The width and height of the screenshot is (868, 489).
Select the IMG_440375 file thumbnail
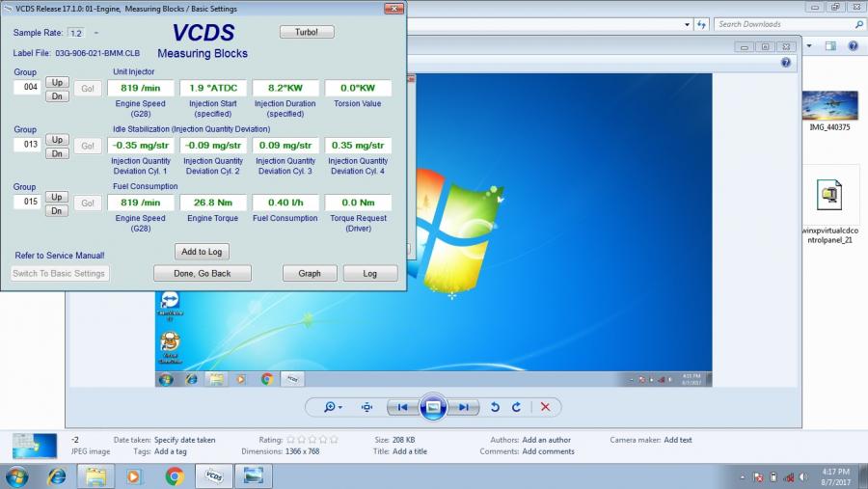[829, 106]
